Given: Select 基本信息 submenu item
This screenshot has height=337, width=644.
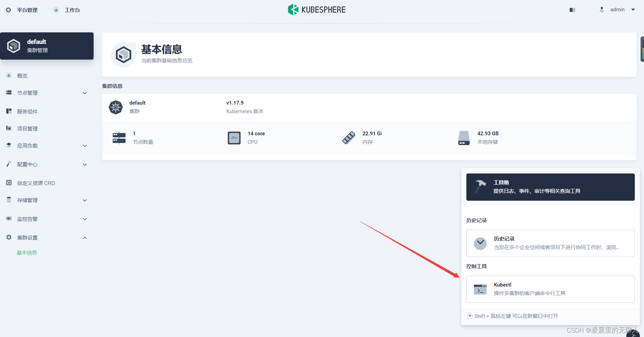Looking at the screenshot, I should (x=27, y=252).
